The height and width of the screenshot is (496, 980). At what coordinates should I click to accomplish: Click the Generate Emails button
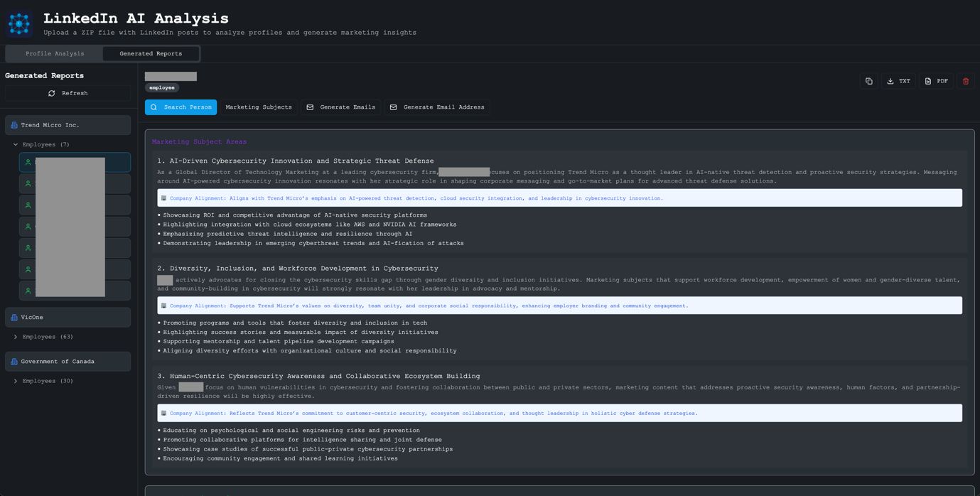click(x=340, y=107)
